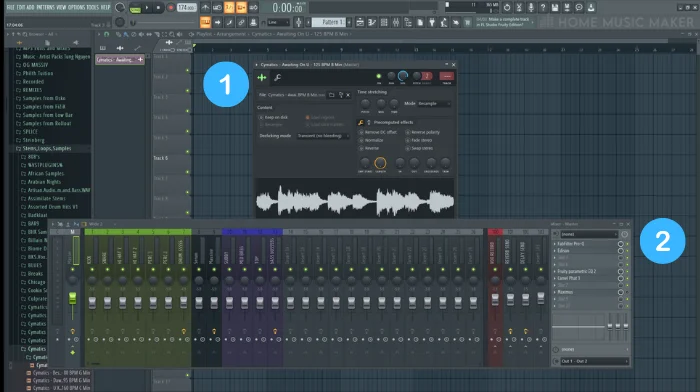Show the piano roll via toolbar icon
The width and height of the screenshot is (700, 392).
click(x=372, y=22)
